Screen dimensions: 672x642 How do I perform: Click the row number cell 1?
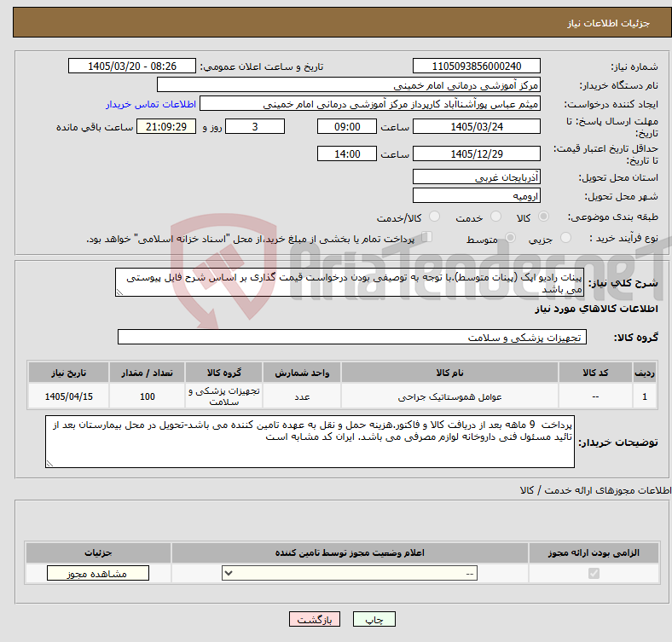point(645,396)
